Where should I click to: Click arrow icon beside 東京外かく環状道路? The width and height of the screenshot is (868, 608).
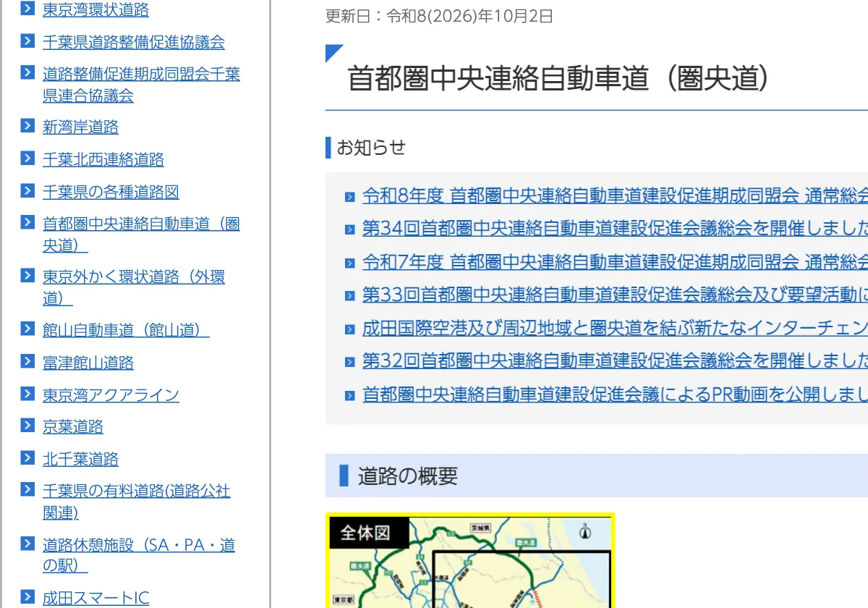[27, 275]
